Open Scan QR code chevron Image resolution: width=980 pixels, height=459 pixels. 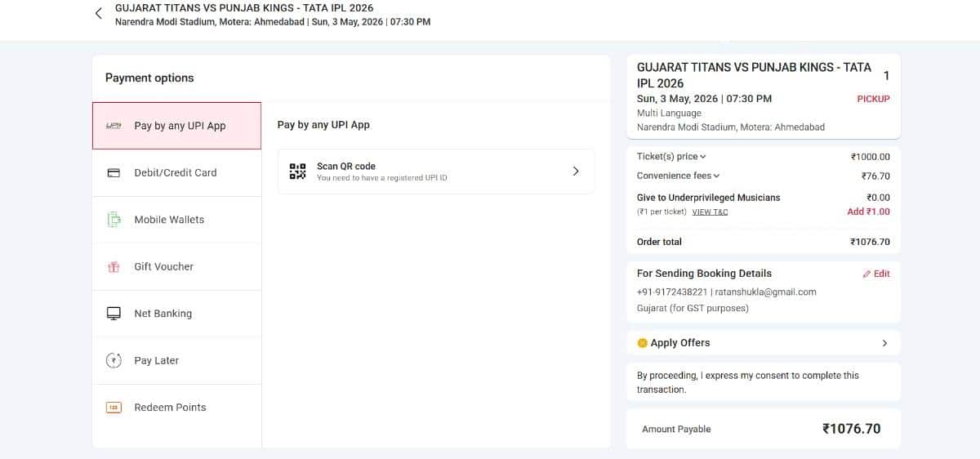pyautogui.click(x=576, y=172)
